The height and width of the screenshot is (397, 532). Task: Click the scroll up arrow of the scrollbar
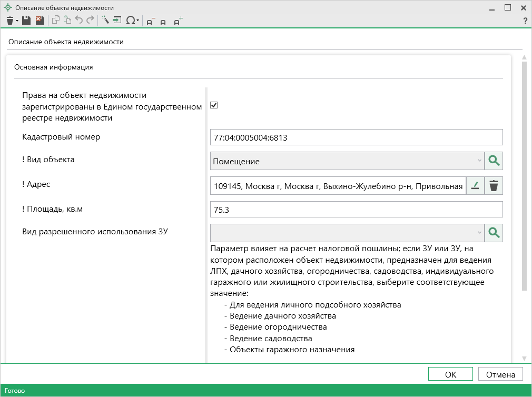point(524,57)
